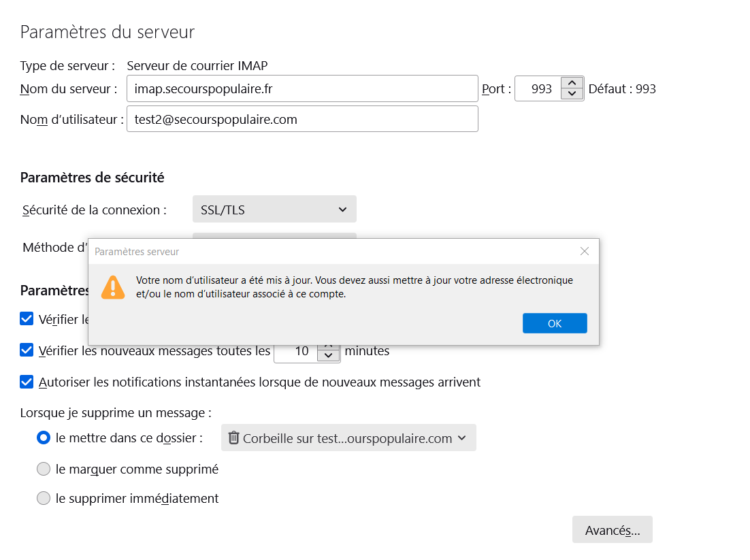750x560 pixels.
Task: Click inside the Port number field
Action: (x=538, y=88)
